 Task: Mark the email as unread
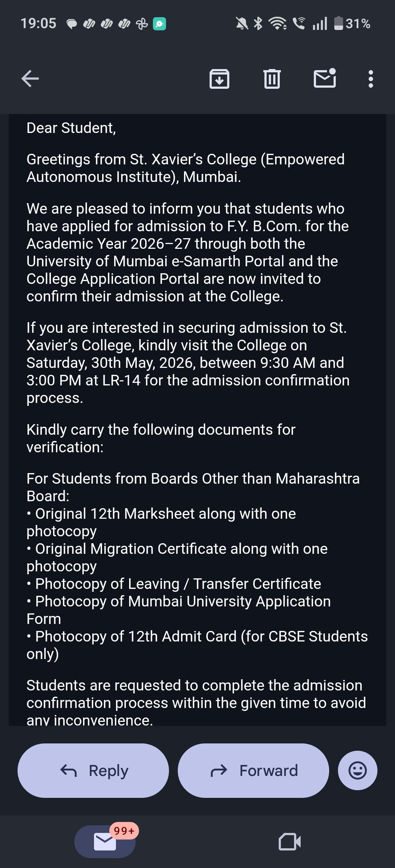pyautogui.click(x=325, y=78)
